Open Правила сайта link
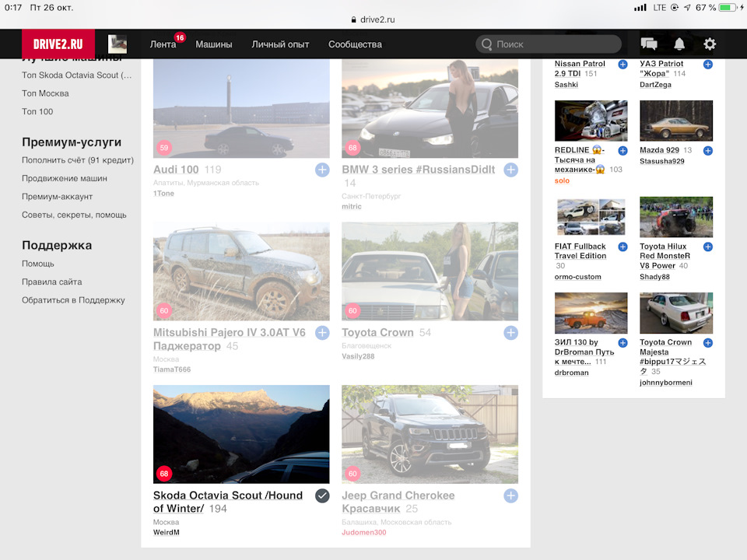 tap(52, 282)
